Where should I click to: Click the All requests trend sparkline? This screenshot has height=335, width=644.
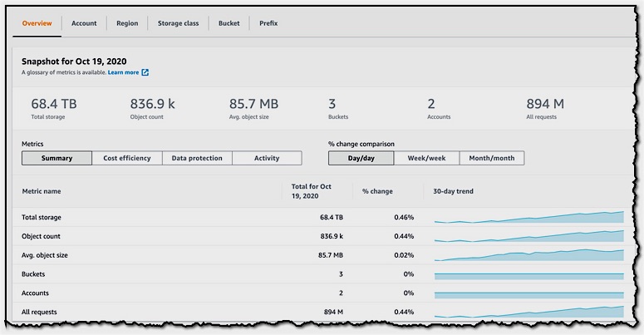coord(528,313)
